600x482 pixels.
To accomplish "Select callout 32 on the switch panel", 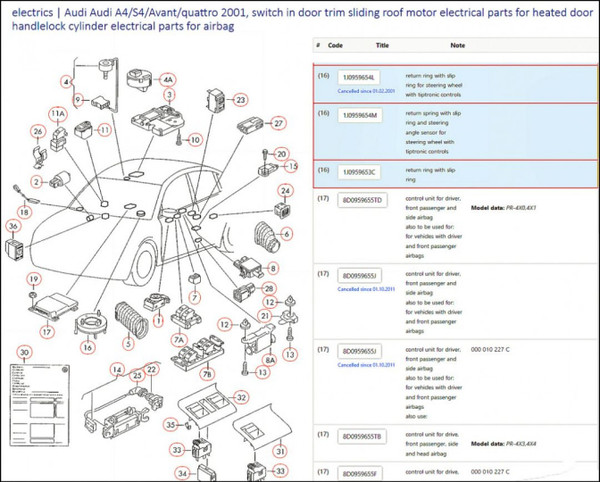I will click(x=241, y=397).
